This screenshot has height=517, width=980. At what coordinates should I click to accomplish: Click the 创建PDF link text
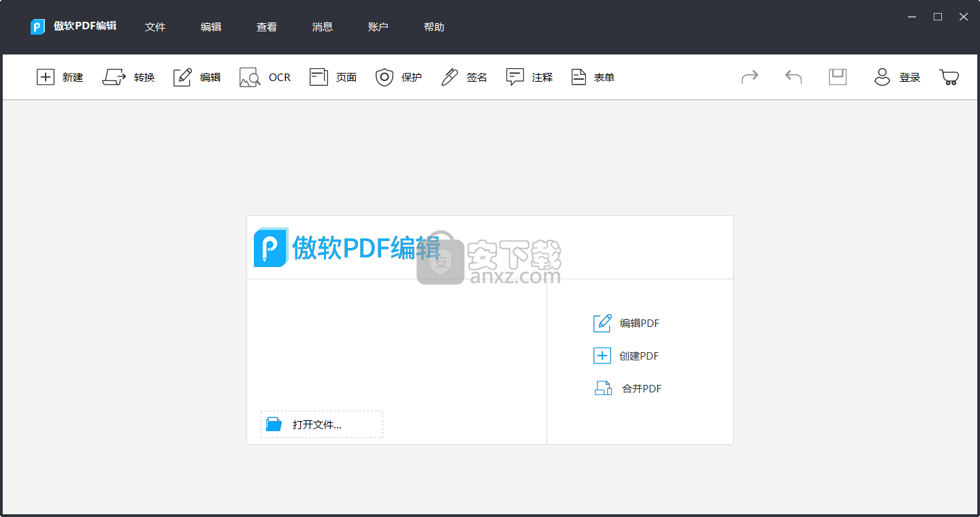click(639, 356)
